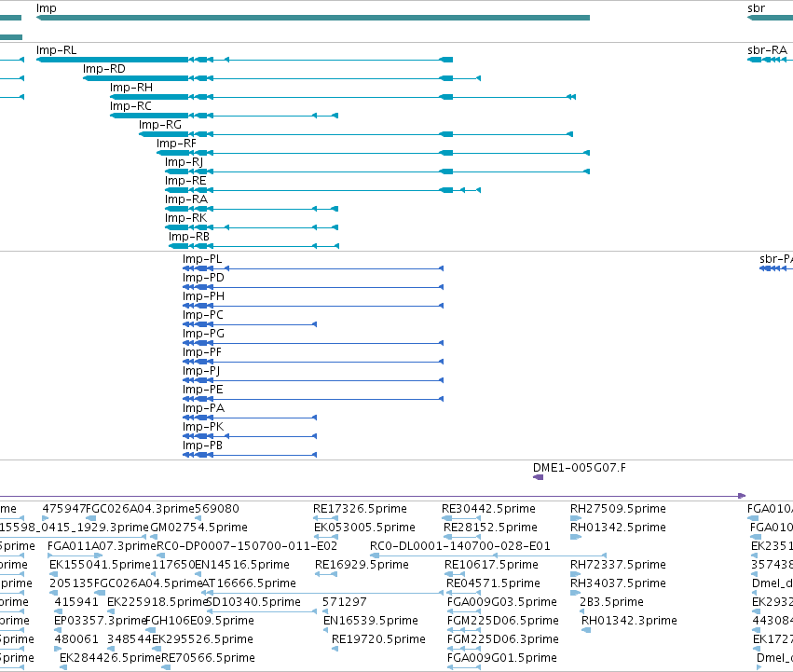This screenshot has height=672, width=793.
Task: Click EST RE10617.5prime
Action: [x=491, y=565]
